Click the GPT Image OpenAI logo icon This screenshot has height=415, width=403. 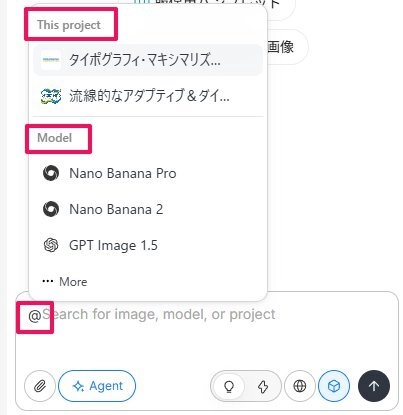click(51, 245)
